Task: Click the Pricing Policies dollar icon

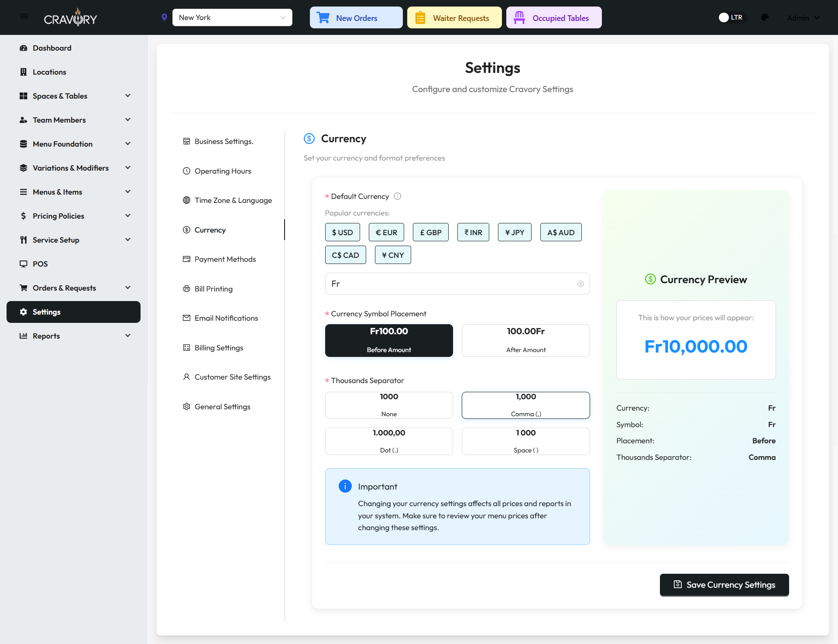Action: (24, 216)
